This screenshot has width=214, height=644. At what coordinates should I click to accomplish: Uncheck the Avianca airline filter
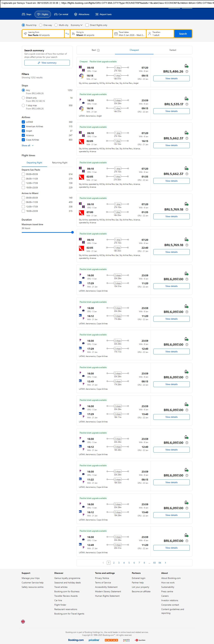[23, 135]
